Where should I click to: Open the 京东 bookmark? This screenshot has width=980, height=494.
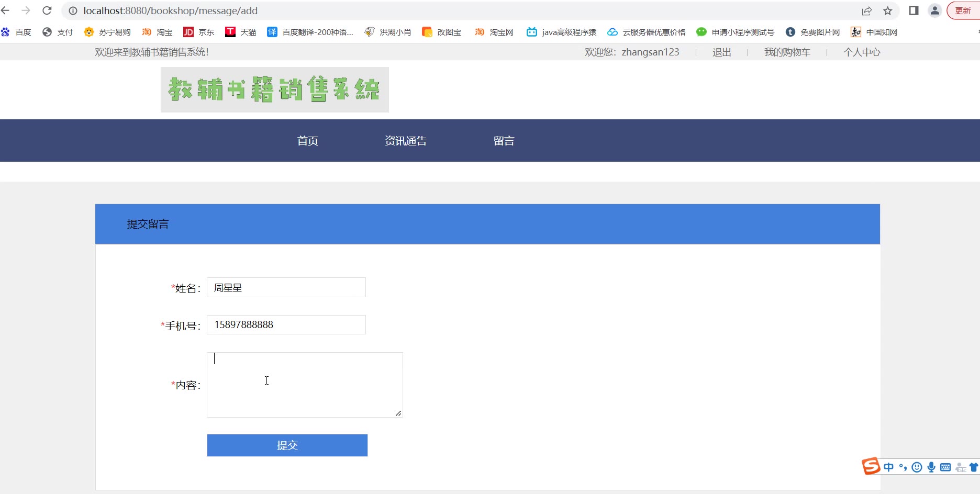[x=199, y=32]
